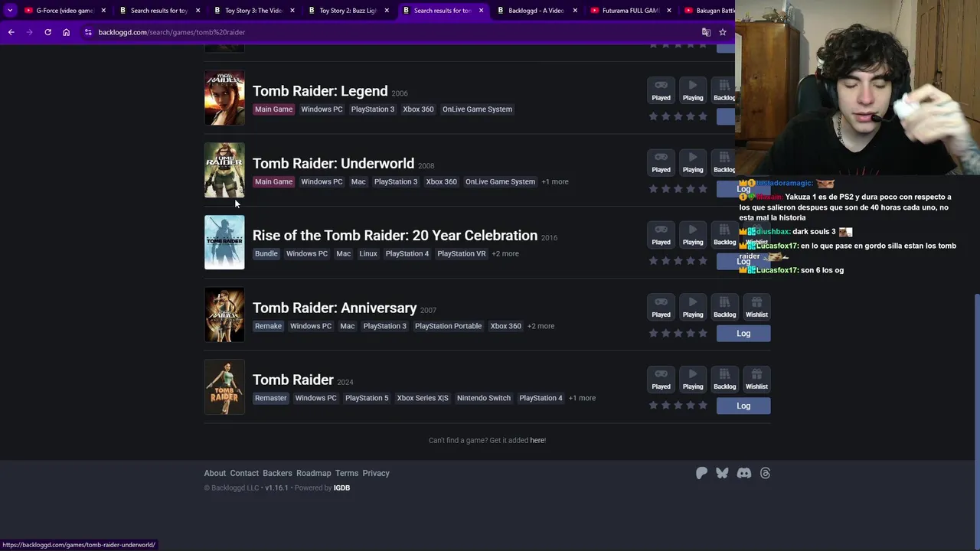The width and height of the screenshot is (980, 551).
Task: Set Tomb Raider: Underworld to Playing
Action: [692, 161]
